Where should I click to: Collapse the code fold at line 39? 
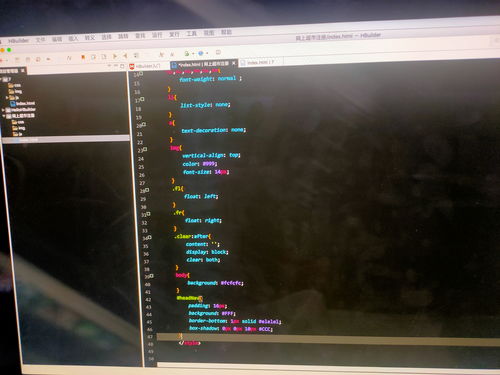151,276
